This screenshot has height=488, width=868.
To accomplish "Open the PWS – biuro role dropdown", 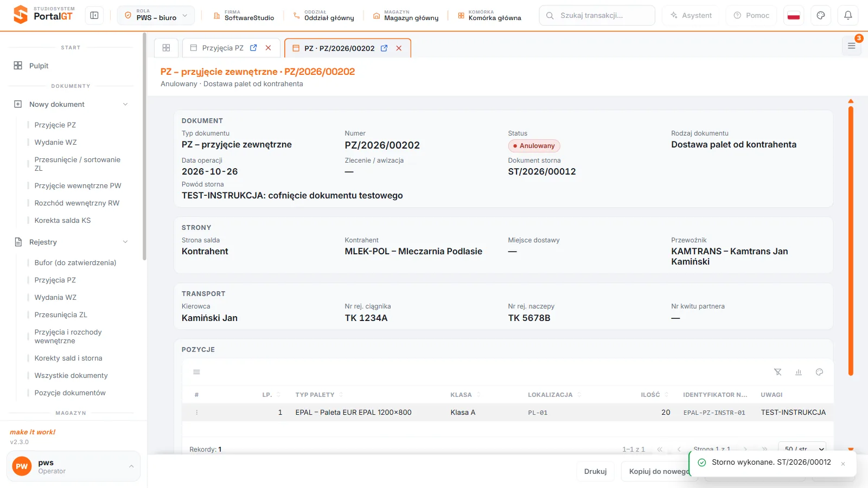I will click(x=156, y=16).
